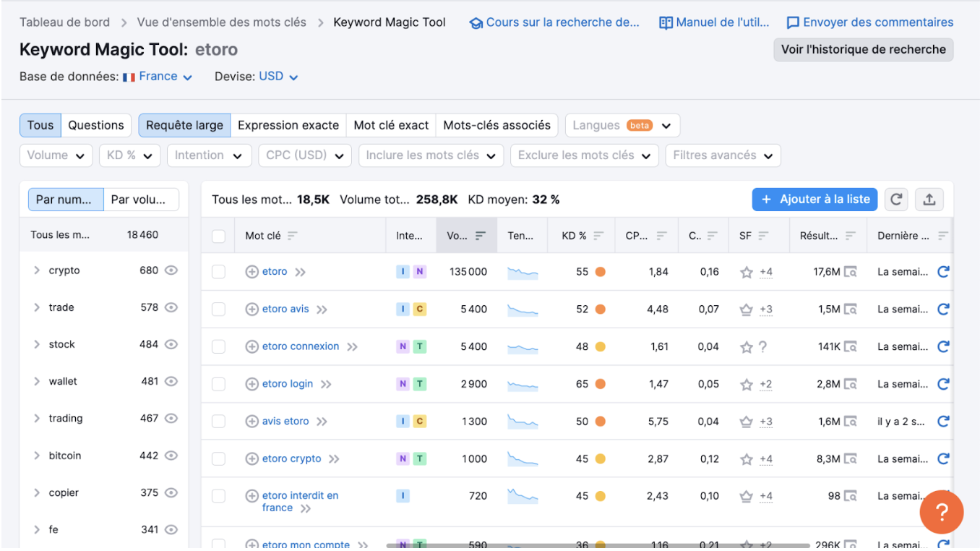Sort by KD % column icon

(598, 236)
